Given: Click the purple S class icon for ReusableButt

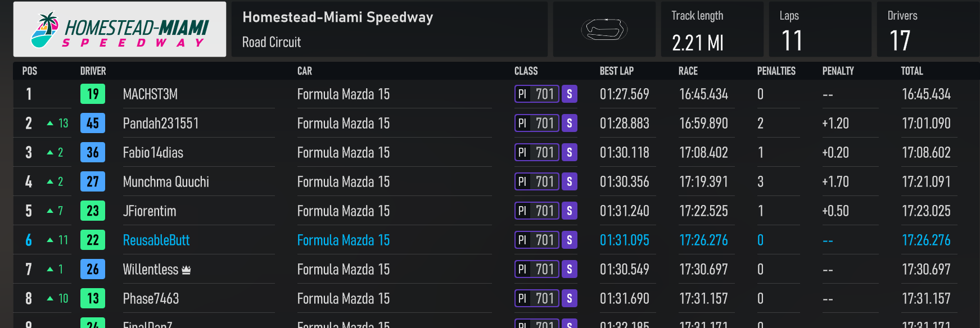Looking at the screenshot, I should tap(570, 240).
